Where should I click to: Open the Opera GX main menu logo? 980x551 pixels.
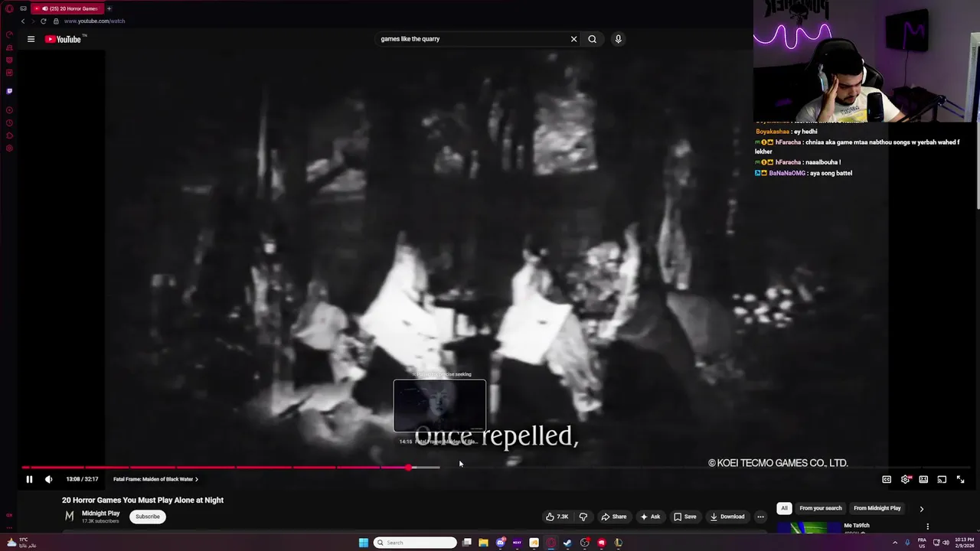(x=9, y=8)
